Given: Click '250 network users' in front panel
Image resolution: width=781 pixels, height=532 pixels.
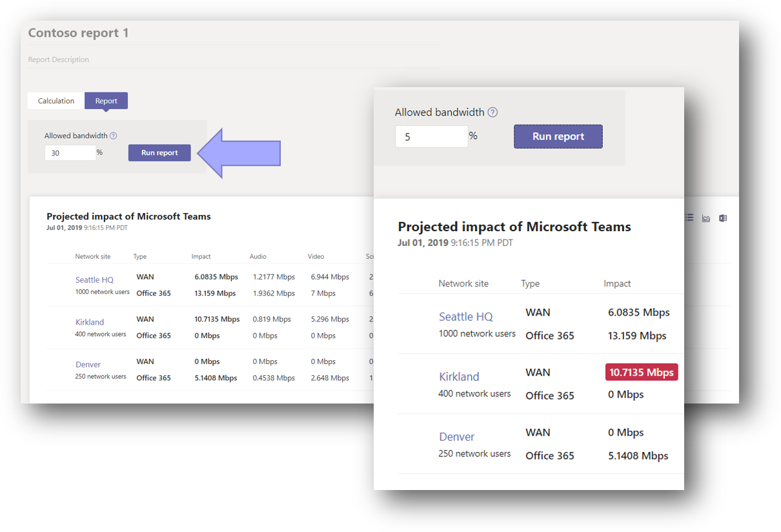Looking at the screenshot, I should coord(474,454).
